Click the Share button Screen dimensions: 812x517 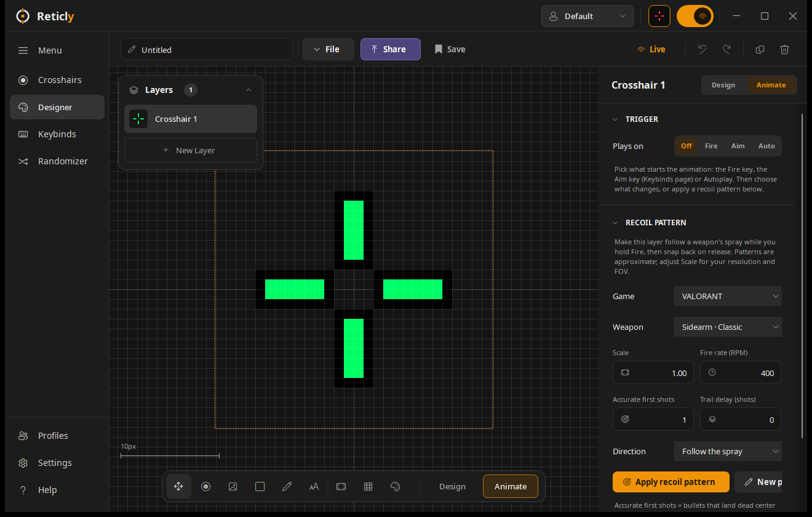391,49
